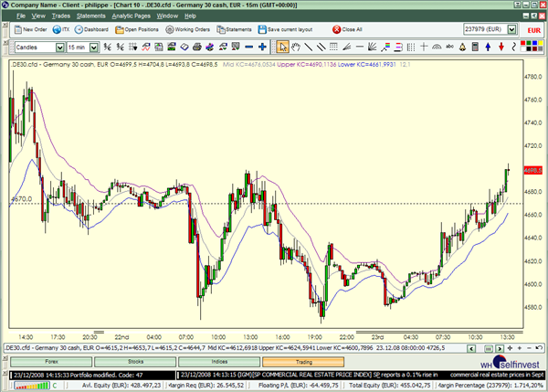Click the grid with arrow icon
Viewport: 548px width, 392px height.
pos(132,47)
